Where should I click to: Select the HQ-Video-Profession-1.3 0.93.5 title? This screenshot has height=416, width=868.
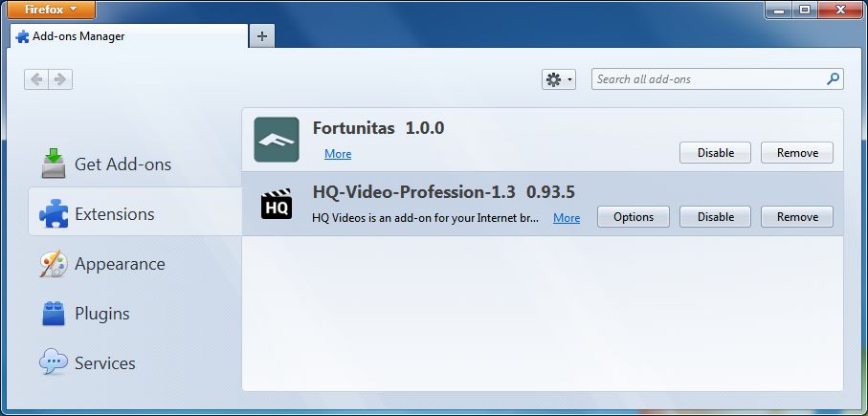coord(444,192)
